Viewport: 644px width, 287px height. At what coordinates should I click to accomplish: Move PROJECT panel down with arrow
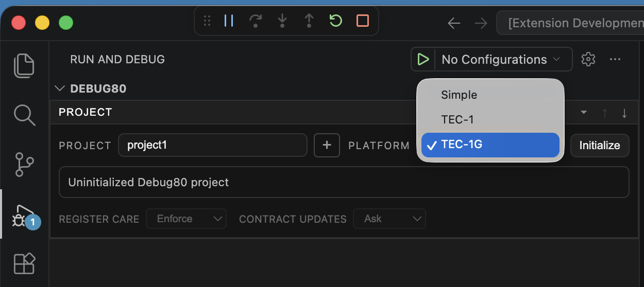coord(624,113)
